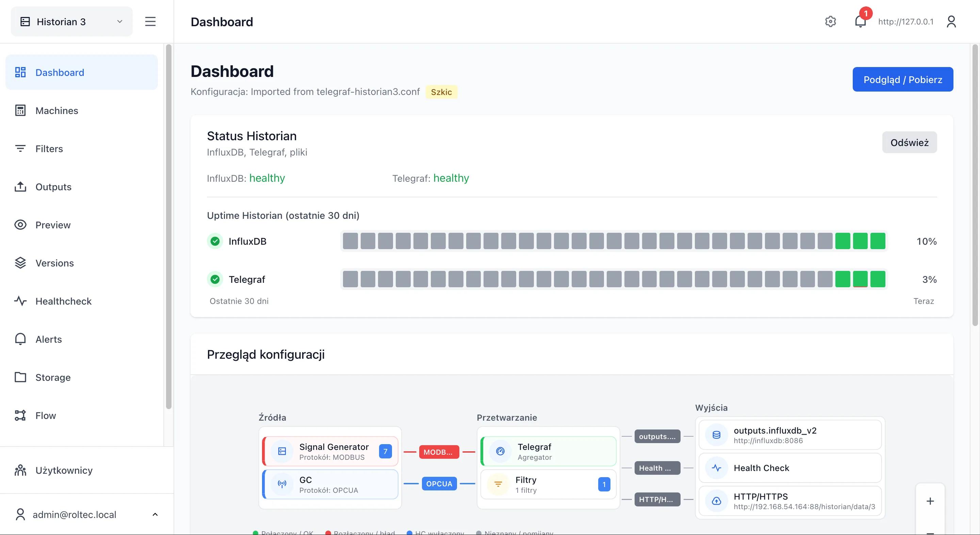Click the Telegraf green check status icon
The height and width of the screenshot is (535, 980).
click(215, 279)
